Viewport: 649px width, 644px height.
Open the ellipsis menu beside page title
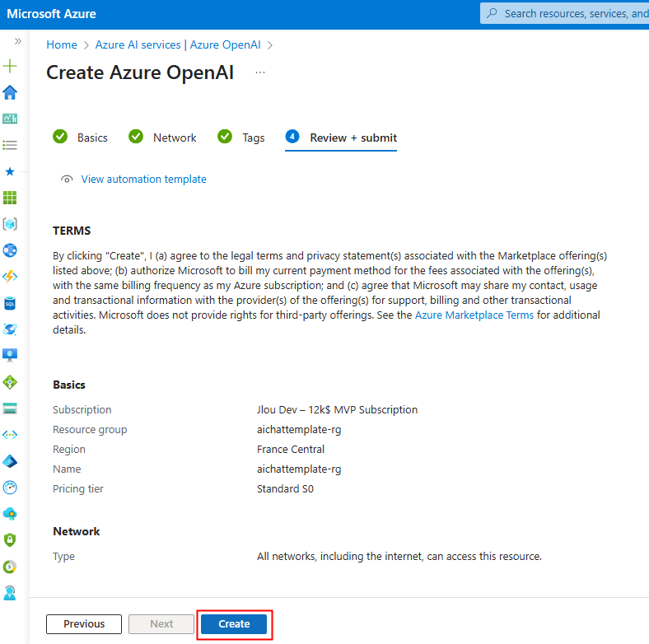260,72
